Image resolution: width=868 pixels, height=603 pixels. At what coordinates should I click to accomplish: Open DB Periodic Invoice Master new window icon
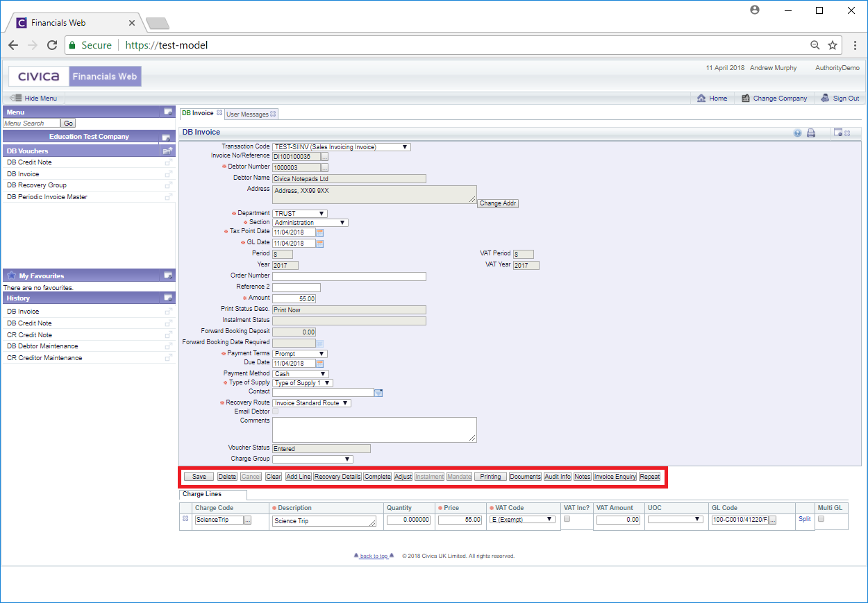[x=169, y=197]
